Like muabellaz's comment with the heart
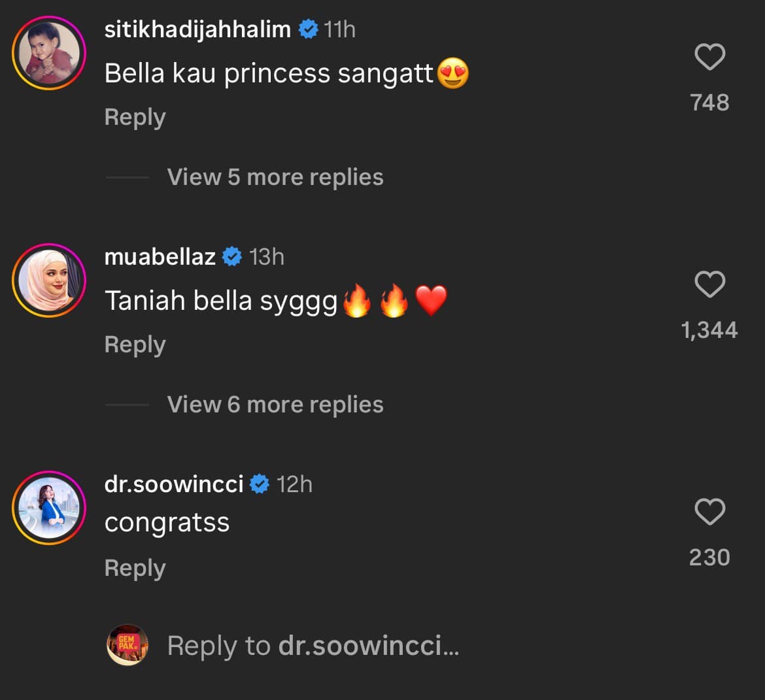 [x=709, y=285]
